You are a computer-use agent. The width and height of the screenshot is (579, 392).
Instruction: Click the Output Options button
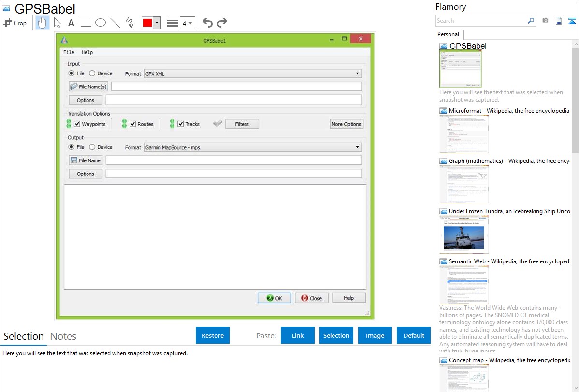(x=85, y=174)
